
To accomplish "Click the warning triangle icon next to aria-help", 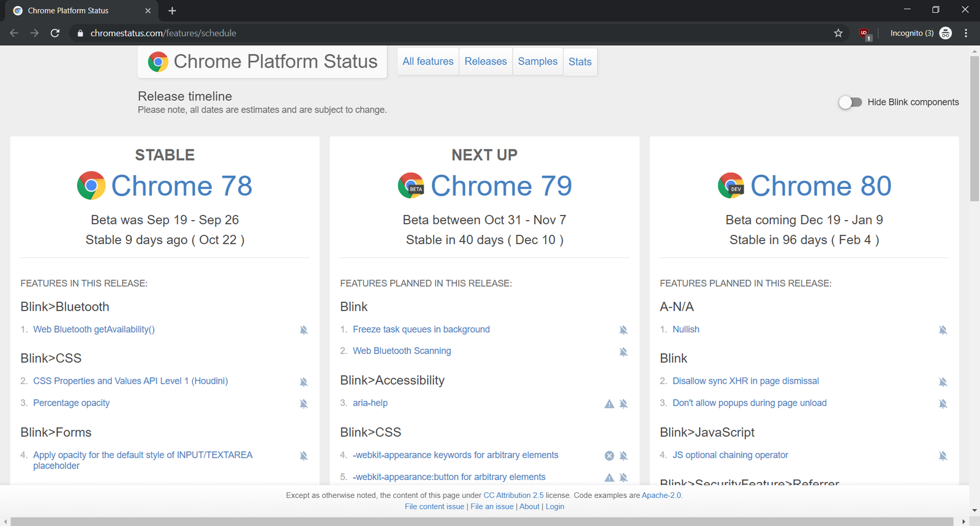I will coord(609,403).
